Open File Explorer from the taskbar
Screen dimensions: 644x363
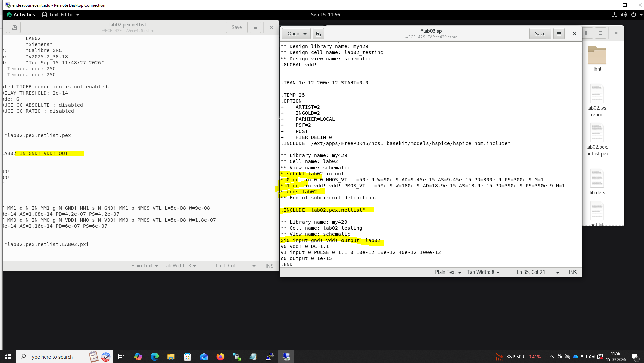point(171,357)
